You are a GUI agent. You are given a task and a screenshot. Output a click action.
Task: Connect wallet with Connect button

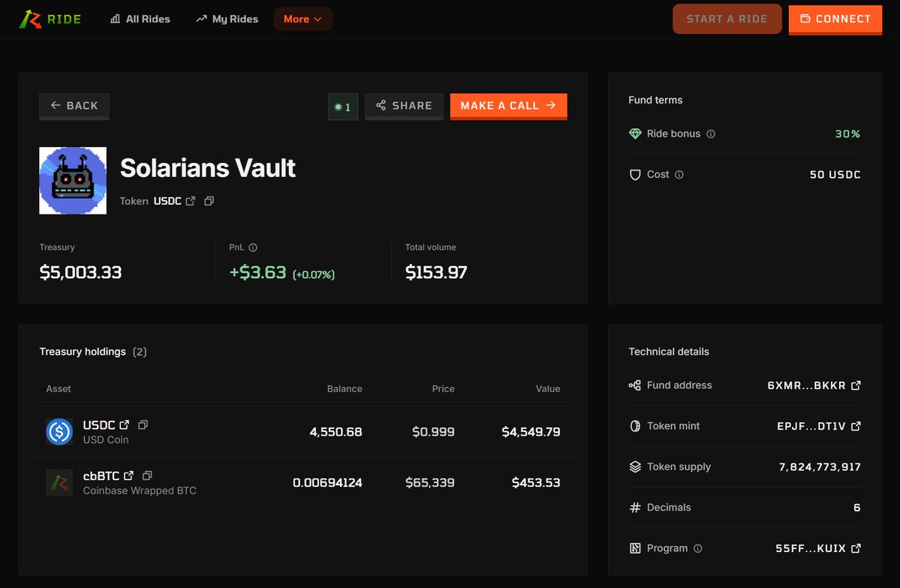(x=835, y=19)
